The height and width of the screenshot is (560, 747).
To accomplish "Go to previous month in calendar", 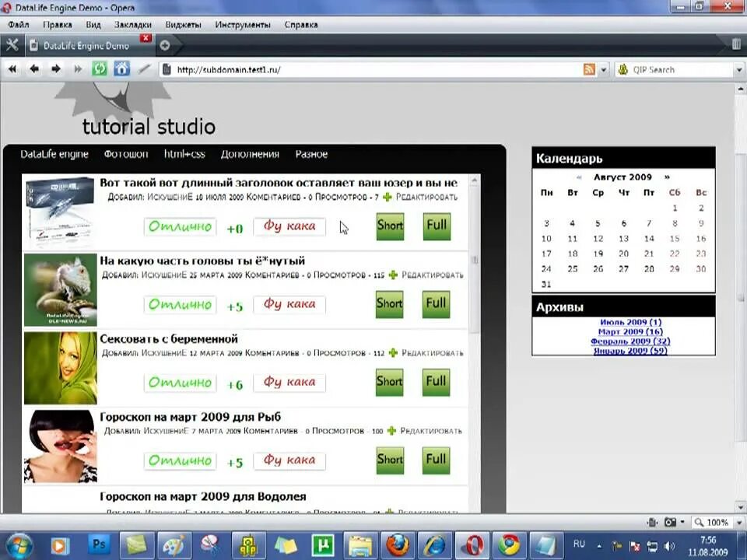I will pyautogui.click(x=579, y=177).
